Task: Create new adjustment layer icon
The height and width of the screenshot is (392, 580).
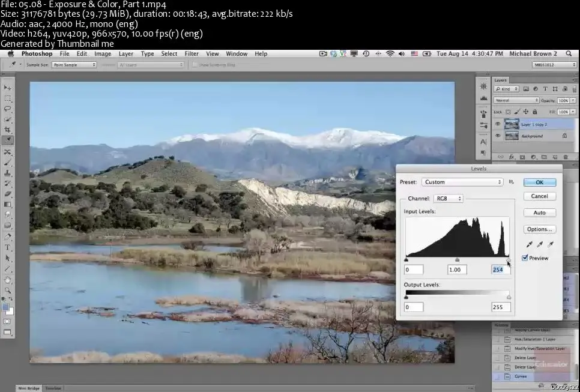Action: pyautogui.click(x=533, y=157)
